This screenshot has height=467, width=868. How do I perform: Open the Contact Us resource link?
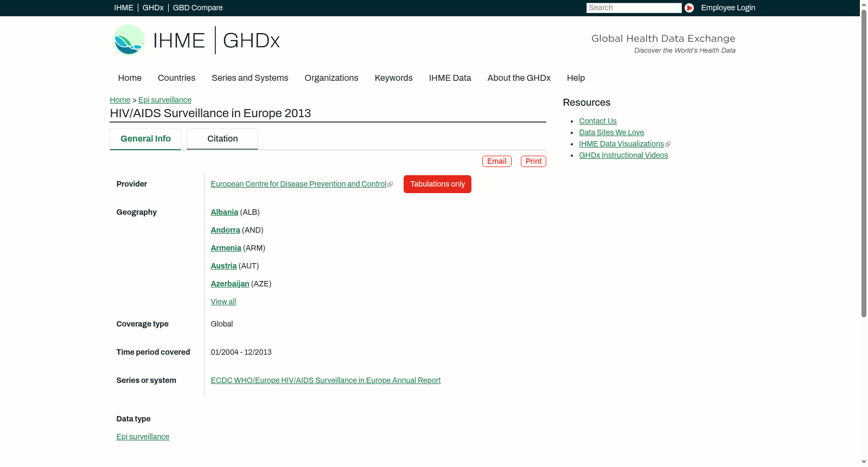coord(598,121)
